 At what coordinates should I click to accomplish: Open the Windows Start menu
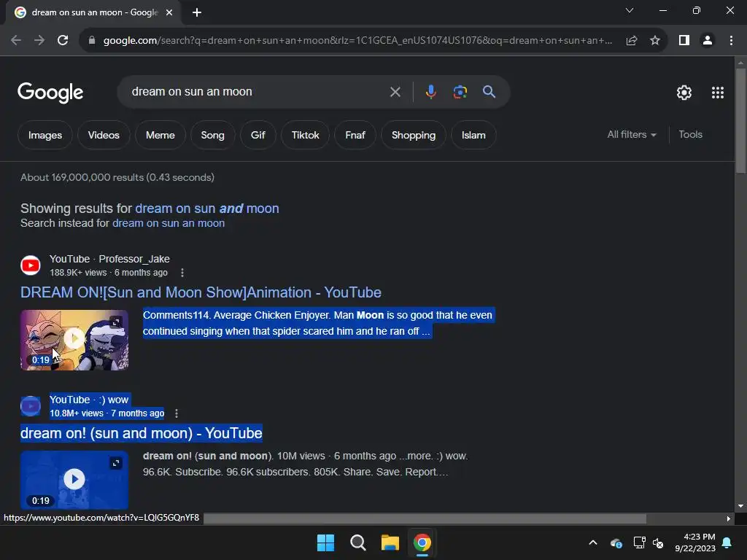point(326,542)
